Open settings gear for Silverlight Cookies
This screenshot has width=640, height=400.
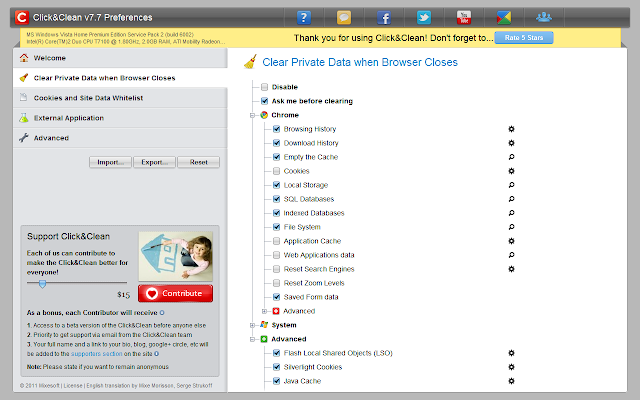tap(511, 367)
